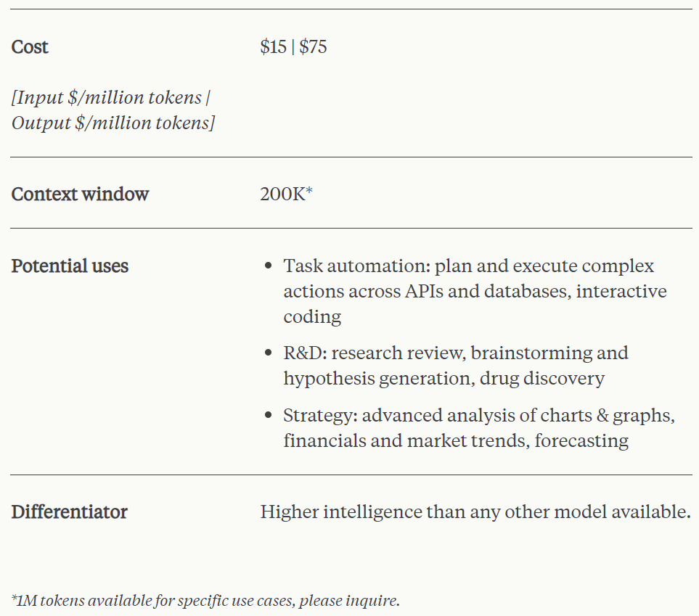Viewport: 699px width, 616px height.
Task: Click the 1M tokens footnote text
Action: (x=205, y=601)
